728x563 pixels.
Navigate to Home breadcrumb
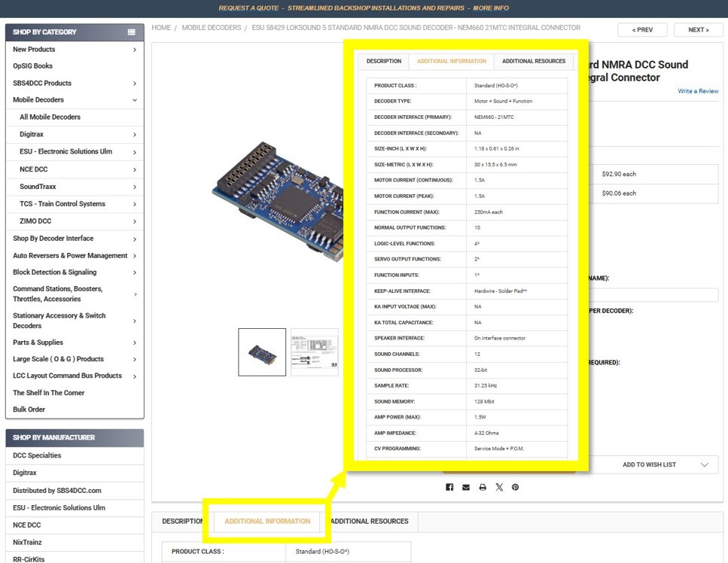161,28
